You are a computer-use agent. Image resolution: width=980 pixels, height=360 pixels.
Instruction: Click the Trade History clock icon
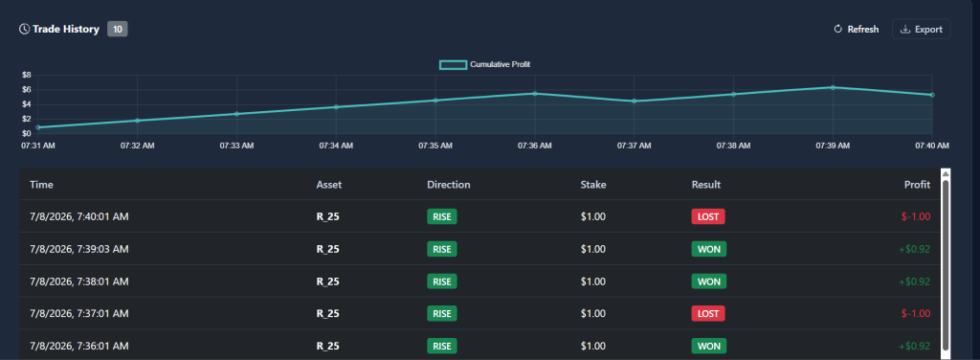click(24, 29)
